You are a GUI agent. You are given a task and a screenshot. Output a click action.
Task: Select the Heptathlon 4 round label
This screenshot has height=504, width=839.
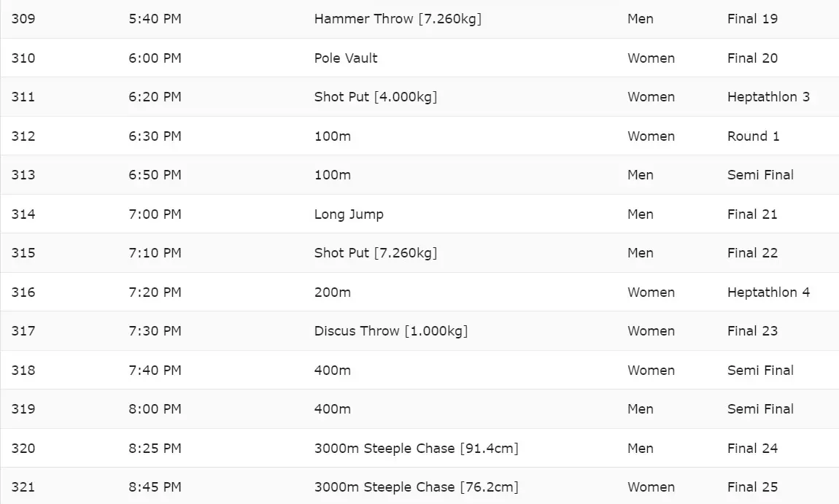click(x=768, y=292)
